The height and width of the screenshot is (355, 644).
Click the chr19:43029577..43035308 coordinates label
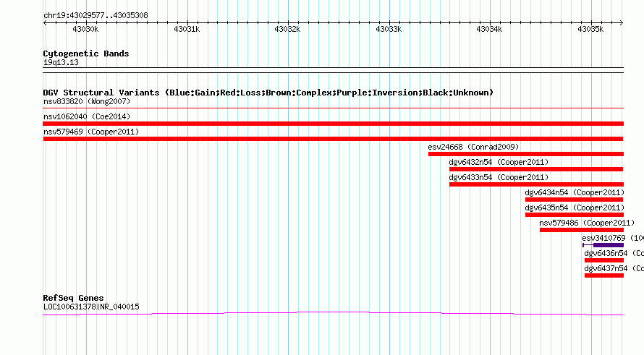pyautogui.click(x=96, y=15)
